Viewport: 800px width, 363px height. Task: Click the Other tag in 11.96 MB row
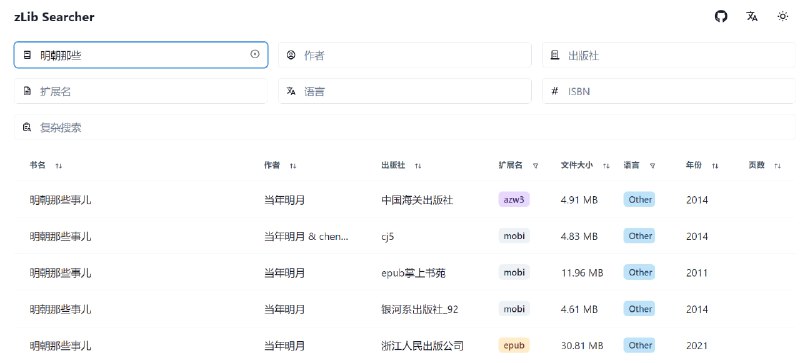(x=639, y=272)
